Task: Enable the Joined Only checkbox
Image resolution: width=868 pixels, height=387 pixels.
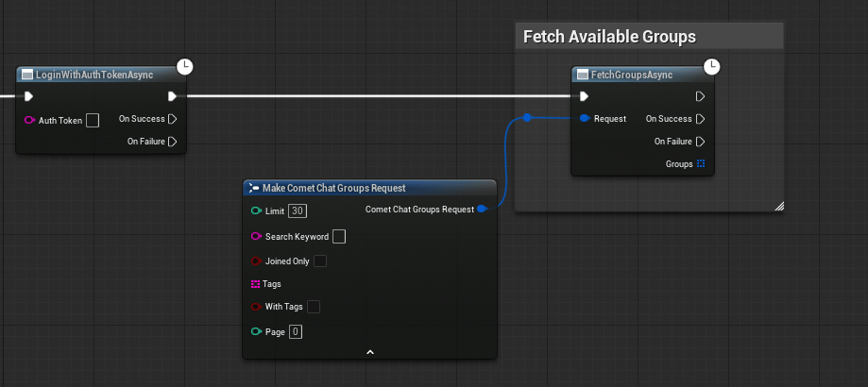Action: coord(320,261)
